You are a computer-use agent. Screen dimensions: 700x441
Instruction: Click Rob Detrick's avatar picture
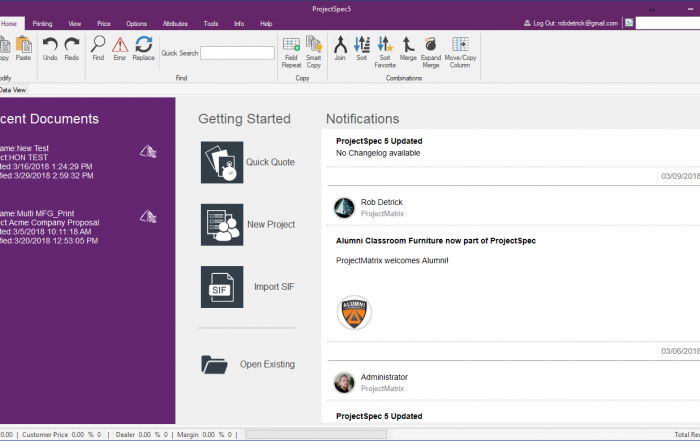(344, 208)
